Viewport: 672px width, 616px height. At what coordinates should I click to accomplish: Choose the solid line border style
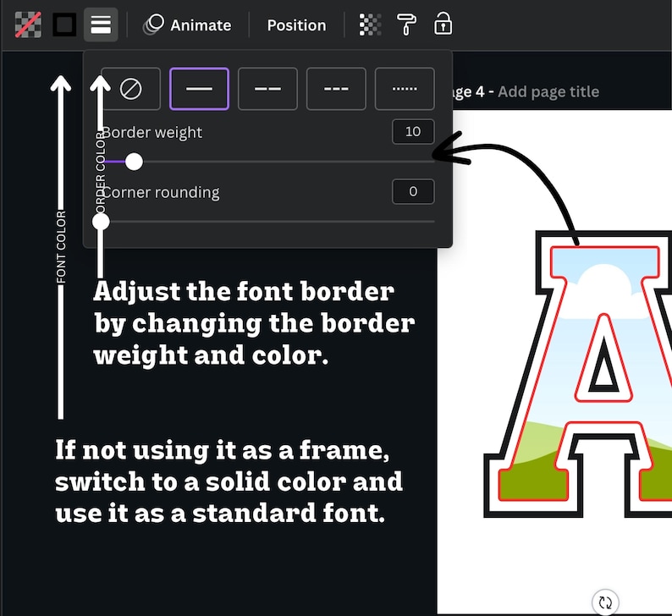tap(199, 89)
